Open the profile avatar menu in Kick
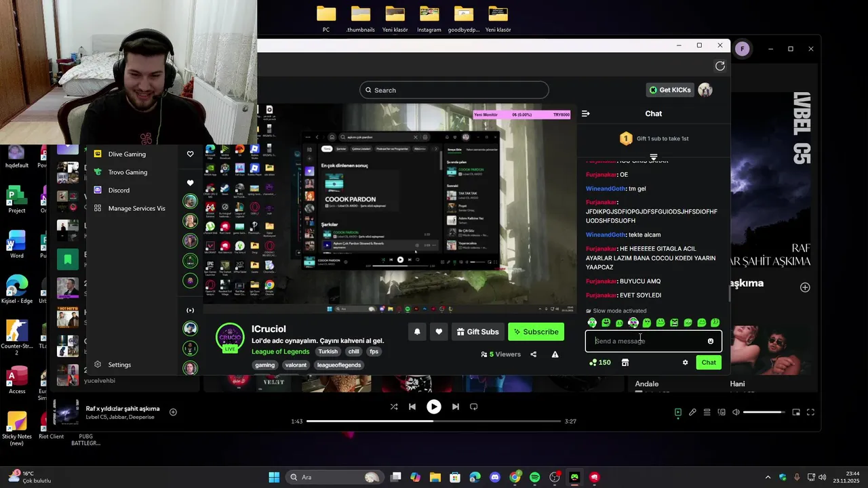The image size is (868, 488). [705, 90]
